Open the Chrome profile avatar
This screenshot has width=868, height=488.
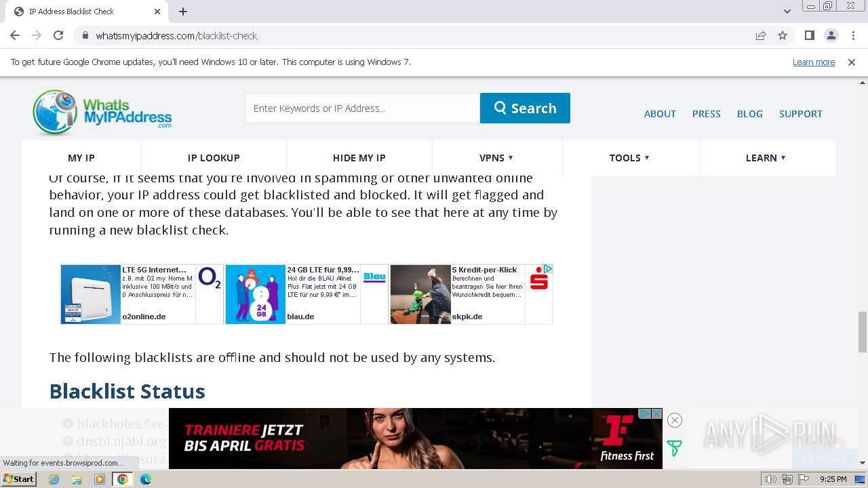(x=831, y=36)
